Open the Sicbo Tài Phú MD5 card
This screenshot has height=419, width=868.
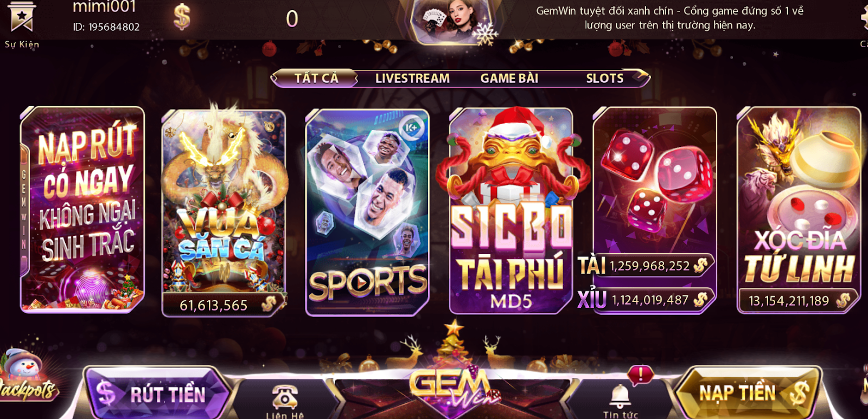tap(511, 210)
